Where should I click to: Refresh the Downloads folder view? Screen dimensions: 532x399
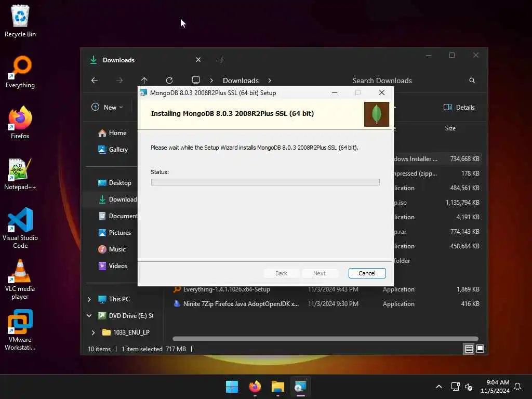(169, 81)
